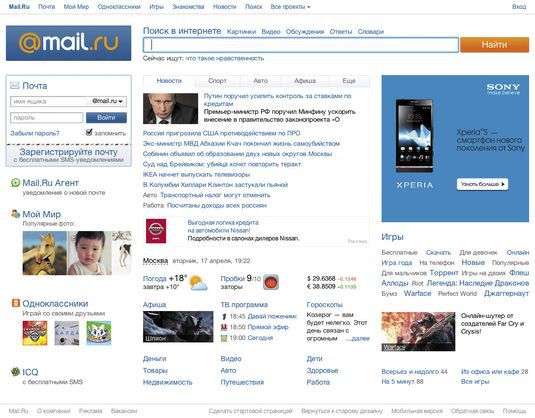Switch to the Спорт tab
The image size is (535, 418).
217,81
